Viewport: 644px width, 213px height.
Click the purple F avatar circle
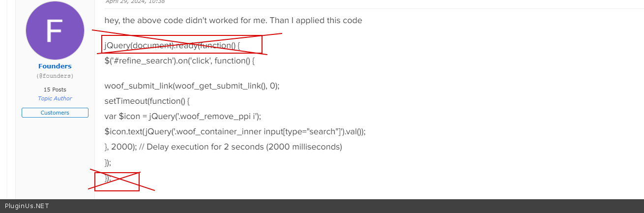pos(55,31)
